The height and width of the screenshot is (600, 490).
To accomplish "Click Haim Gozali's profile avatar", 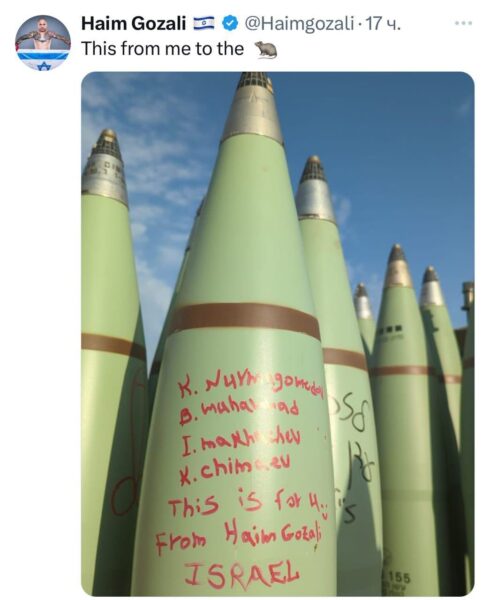I will click(43, 43).
